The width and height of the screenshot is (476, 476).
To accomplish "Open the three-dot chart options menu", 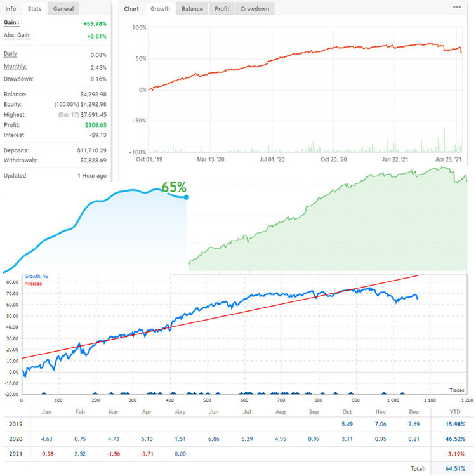I will (x=456, y=7).
